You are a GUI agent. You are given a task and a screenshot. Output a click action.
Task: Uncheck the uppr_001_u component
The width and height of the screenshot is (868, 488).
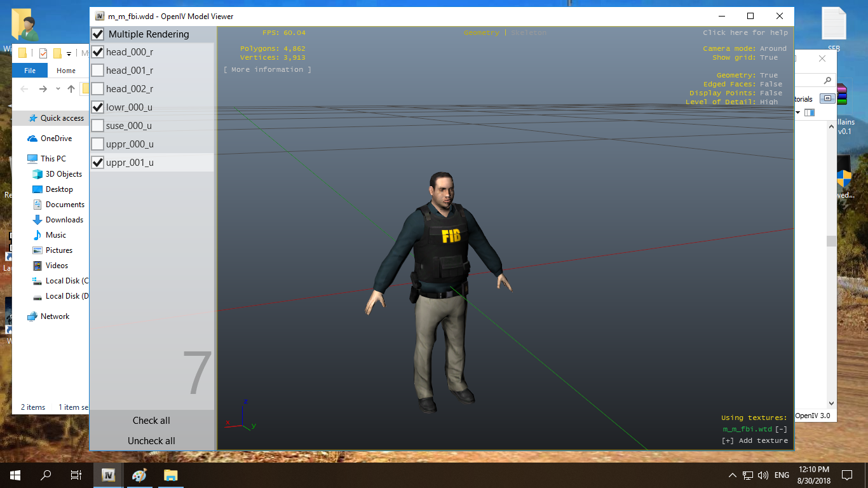tap(98, 163)
